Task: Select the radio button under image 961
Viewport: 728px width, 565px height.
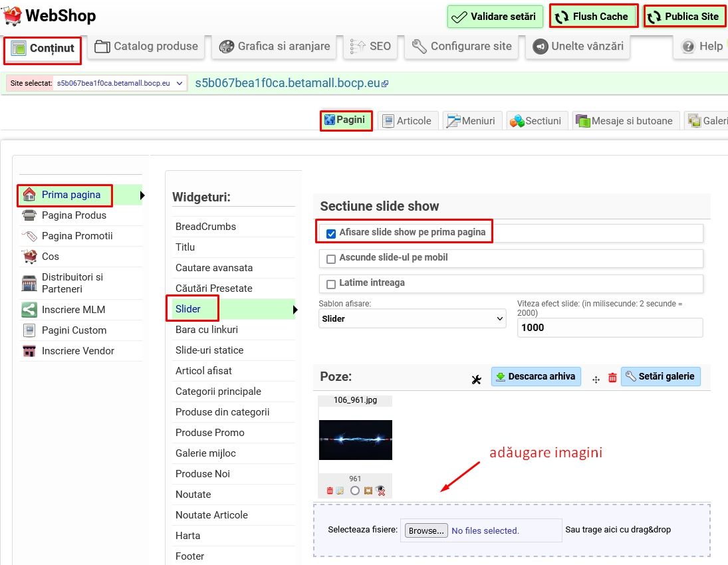Action: point(355,491)
